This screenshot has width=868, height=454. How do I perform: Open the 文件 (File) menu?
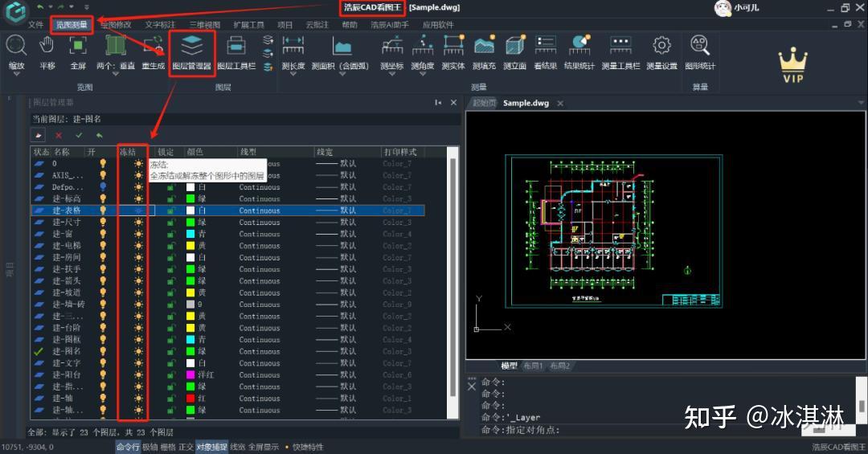[x=35, y=24]
